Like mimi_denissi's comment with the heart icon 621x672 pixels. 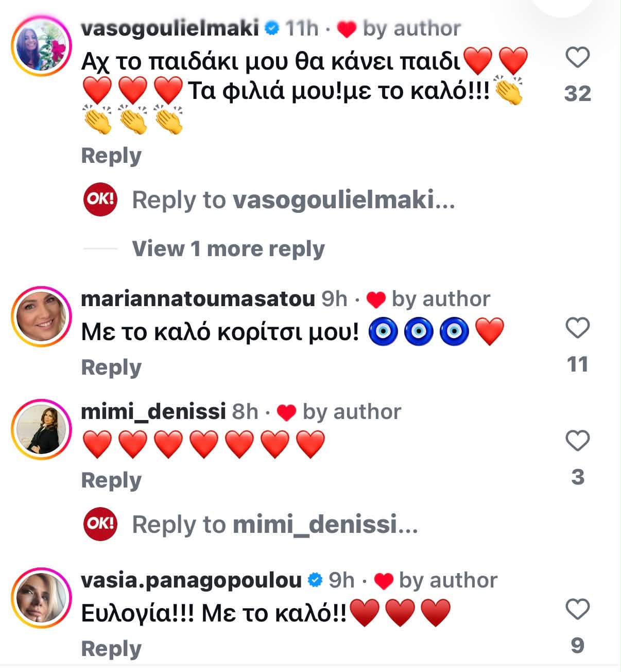click(x=577, y=441)
